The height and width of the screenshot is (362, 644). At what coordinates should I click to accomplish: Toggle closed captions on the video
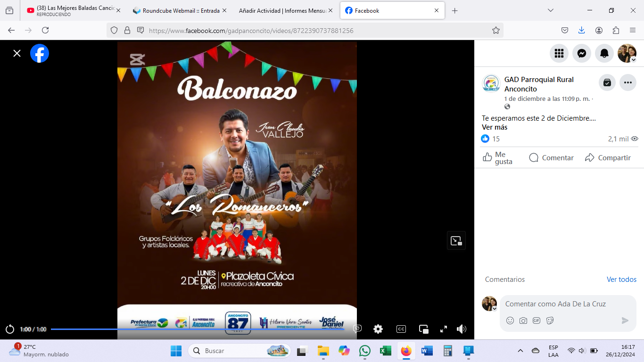tap(401, 329)
